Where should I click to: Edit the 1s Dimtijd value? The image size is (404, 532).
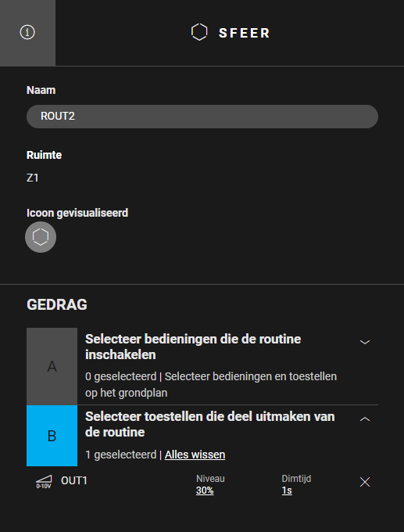[x=287, y=491]
